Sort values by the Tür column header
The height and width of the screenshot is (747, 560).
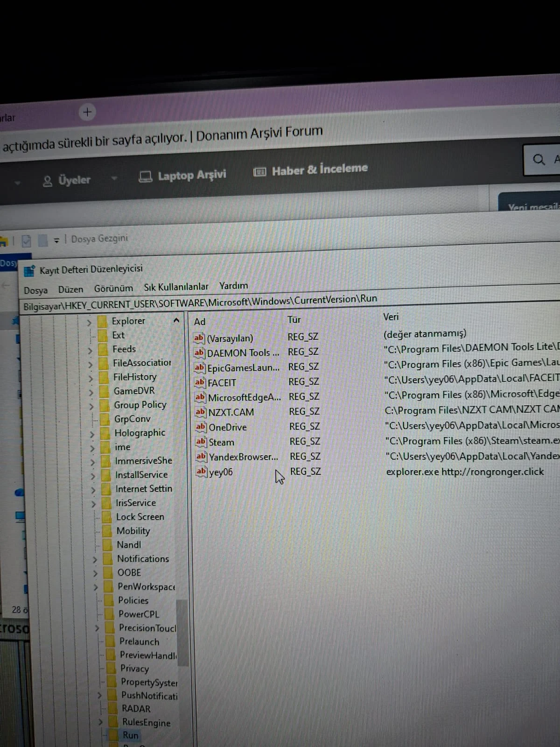click(x=294, y=320)
